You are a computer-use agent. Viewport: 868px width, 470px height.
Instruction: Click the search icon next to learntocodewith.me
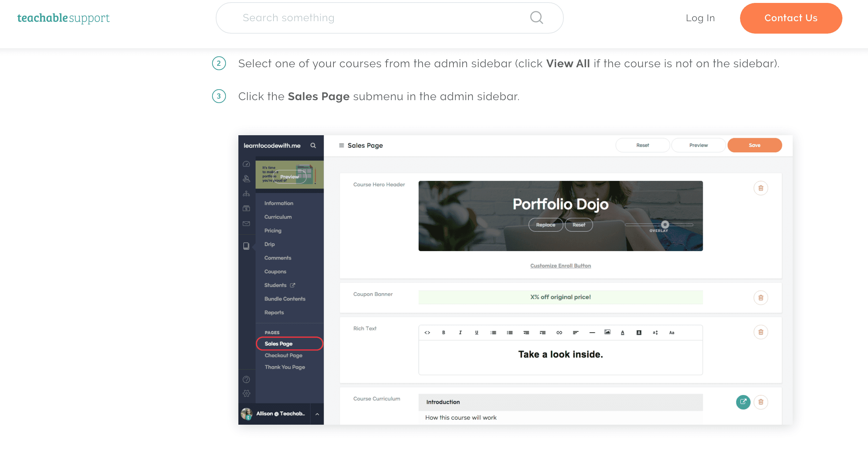[x=313, y=145]
